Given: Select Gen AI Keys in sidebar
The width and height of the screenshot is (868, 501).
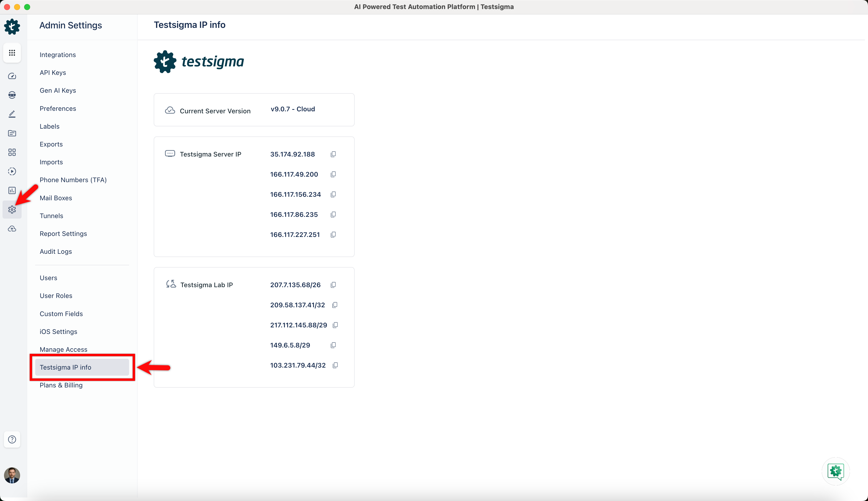Looking at the screenshot, I should click(58, 90).
